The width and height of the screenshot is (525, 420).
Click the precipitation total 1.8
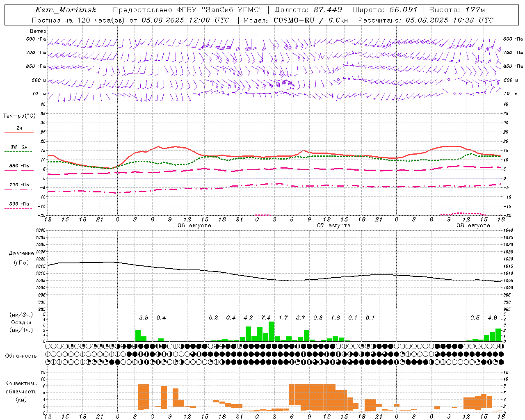(336, 318)
